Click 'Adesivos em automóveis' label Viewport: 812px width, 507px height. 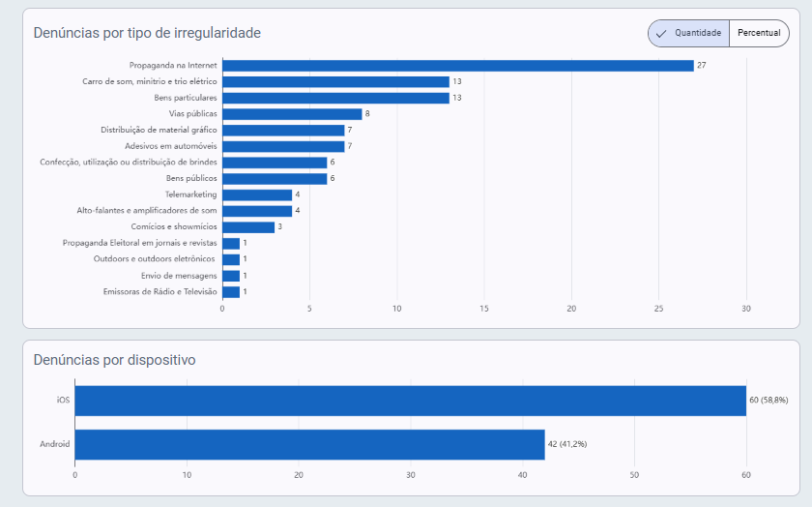171,146
